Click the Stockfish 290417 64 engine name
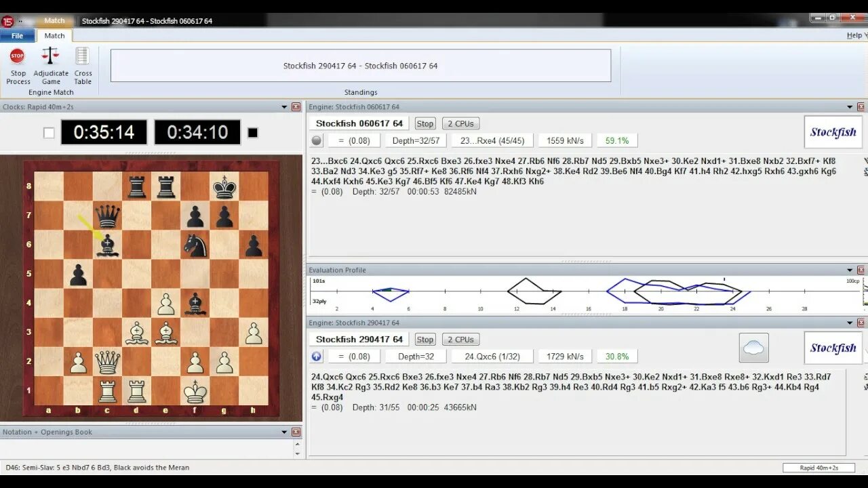Viewport: 868px width, 488px height. pos(359,339)
